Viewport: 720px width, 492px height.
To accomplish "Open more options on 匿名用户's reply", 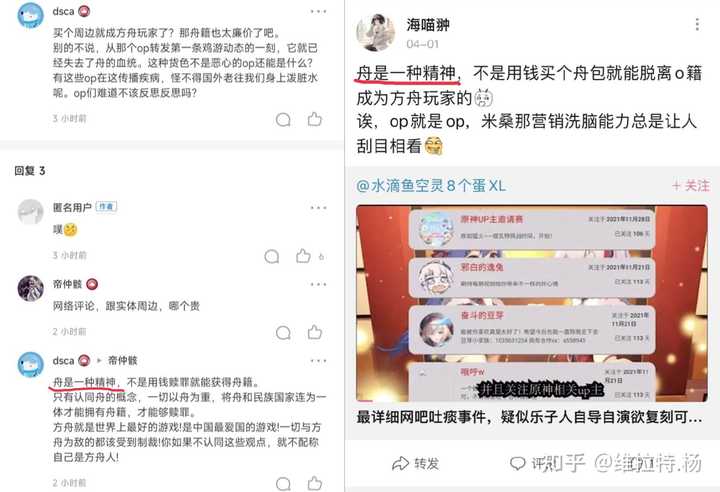I will [x=318, y=208].
